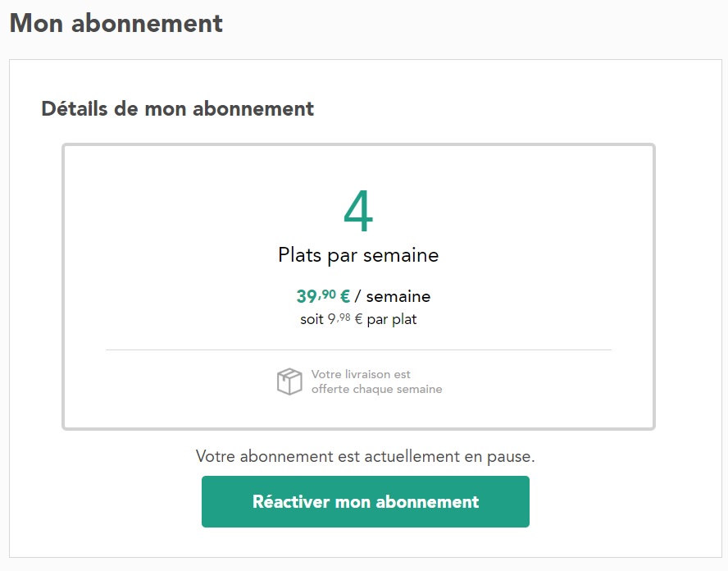The width and height of the screenshot is (728, 571).
Task: Click the Votre livraison est offerte text
Action: coord(376,381)
